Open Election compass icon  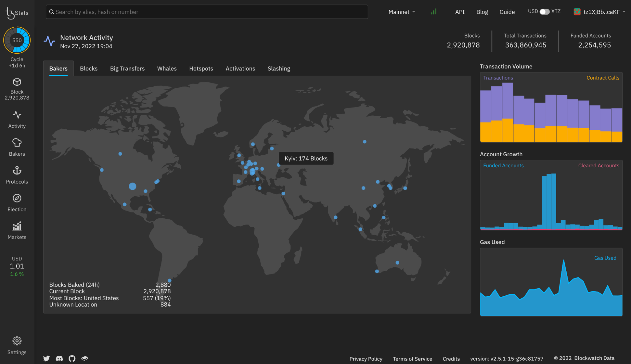click(17, 198)
